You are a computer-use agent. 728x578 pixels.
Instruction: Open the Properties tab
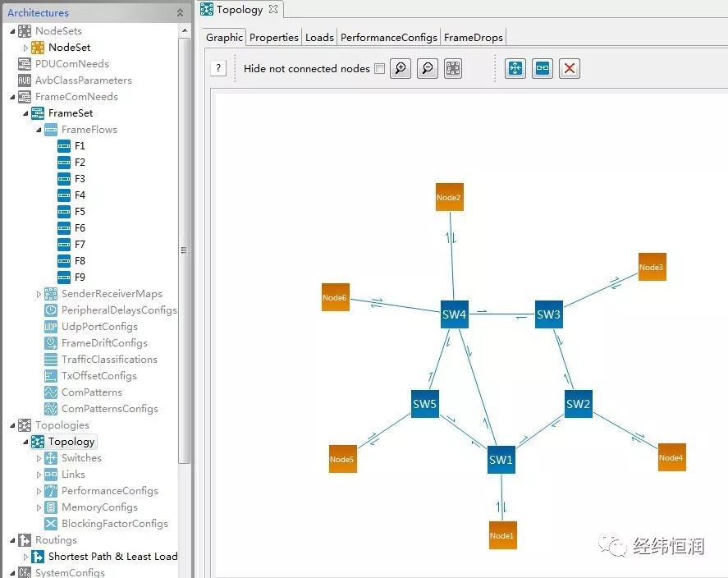point(274,37)
